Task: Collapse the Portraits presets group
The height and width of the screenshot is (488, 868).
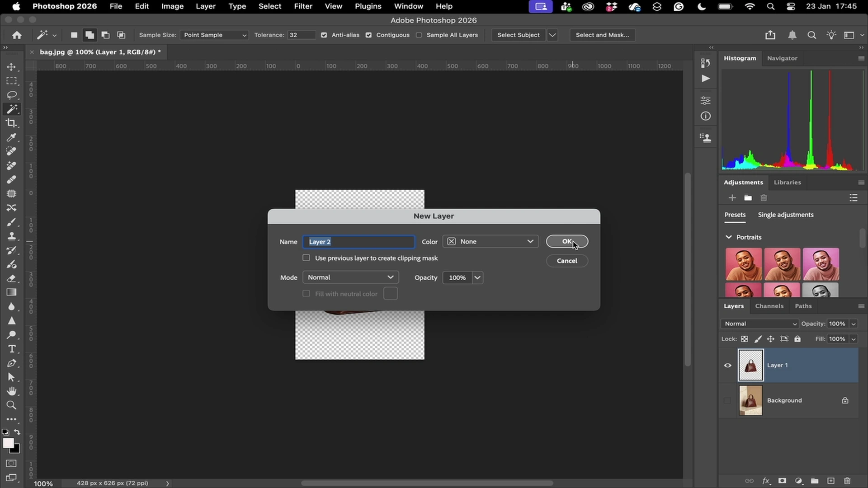Action: point(728,237)
